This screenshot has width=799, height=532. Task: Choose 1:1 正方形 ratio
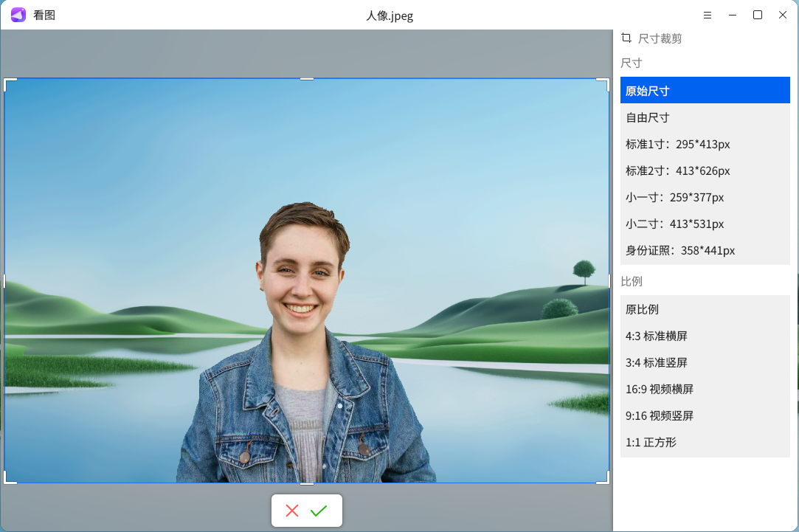(x=705, y=442)
